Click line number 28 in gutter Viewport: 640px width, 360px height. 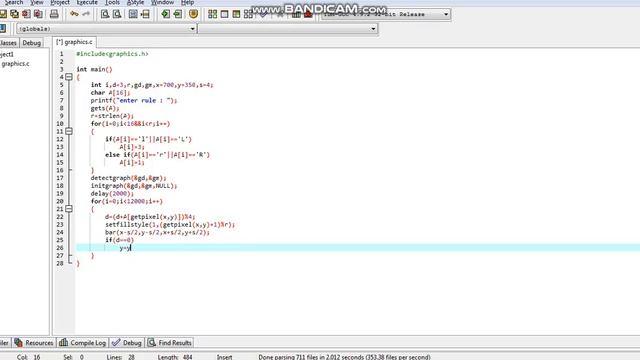click(60, 263)
